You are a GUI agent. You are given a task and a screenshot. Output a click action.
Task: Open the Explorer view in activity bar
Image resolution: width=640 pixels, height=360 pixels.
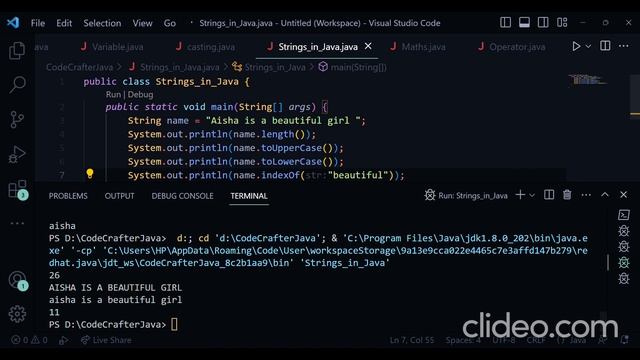[17, 51]
